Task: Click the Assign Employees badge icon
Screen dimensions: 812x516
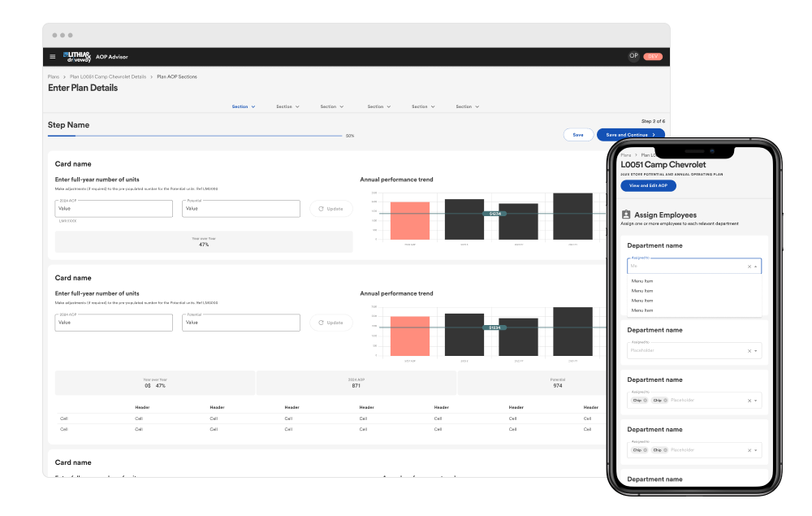Action: pos(626,215)
